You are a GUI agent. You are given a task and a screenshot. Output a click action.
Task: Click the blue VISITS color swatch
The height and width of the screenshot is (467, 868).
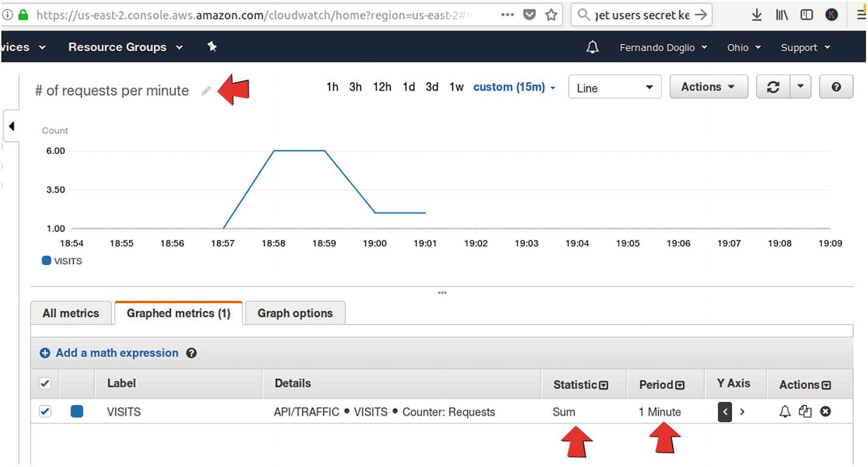[77, 412]
